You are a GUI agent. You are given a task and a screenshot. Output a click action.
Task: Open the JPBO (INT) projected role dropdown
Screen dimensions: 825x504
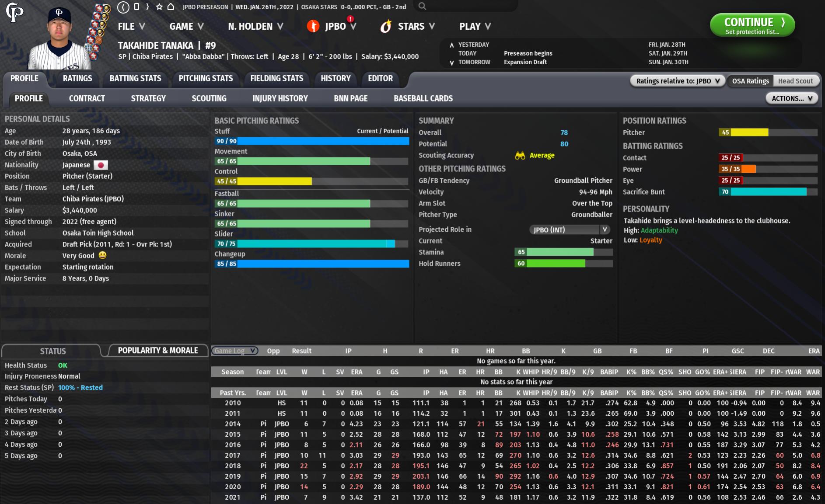coord(569,229)
